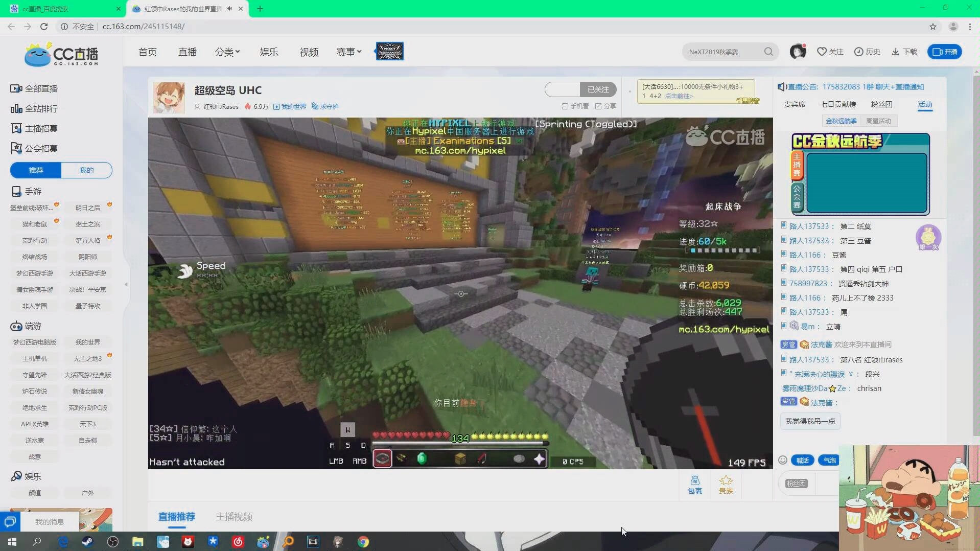Click the emoji smiley icon in chat
The image size is (980, 551).
[x=782, y=460]
